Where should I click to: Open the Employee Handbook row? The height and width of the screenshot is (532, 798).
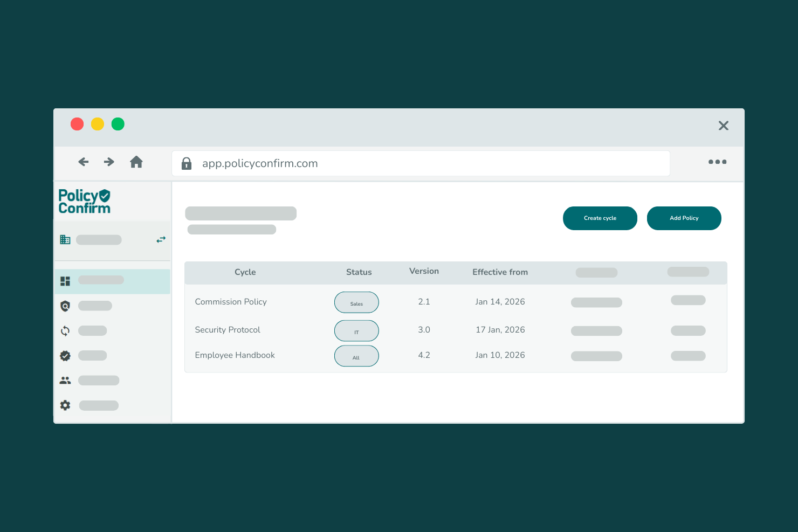coord(235,355)
